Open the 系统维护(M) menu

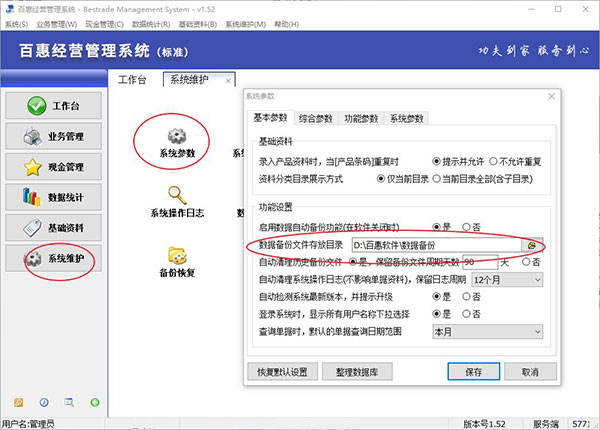[x=245, y=24]
